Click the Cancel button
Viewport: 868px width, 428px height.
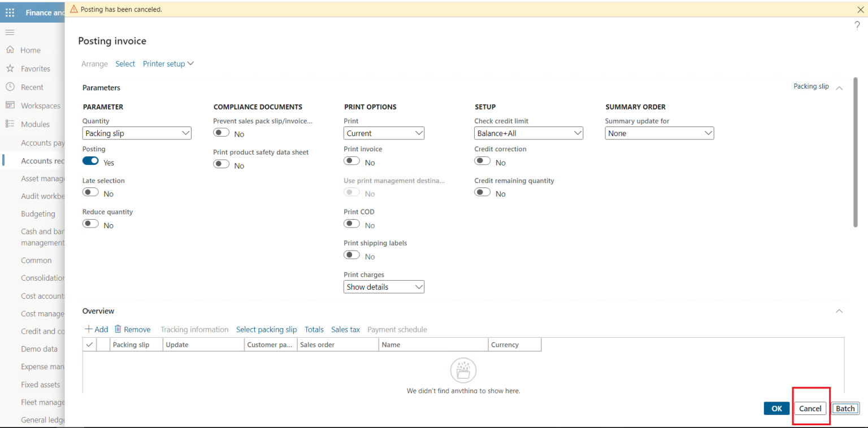pyautogui.click(x=810, y=408)
